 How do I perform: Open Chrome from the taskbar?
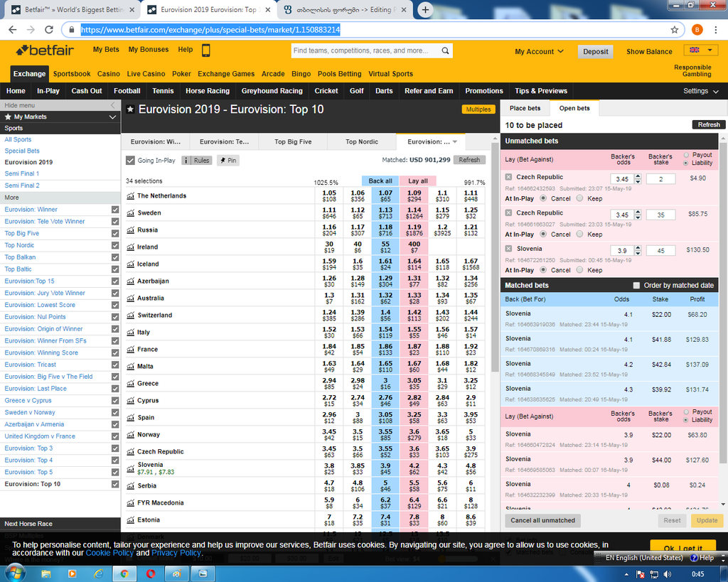click(x=124, y=574)
